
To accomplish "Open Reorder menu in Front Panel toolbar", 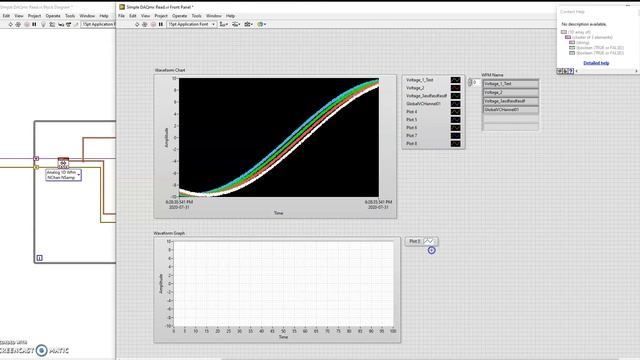I will (x=262, y=24).
